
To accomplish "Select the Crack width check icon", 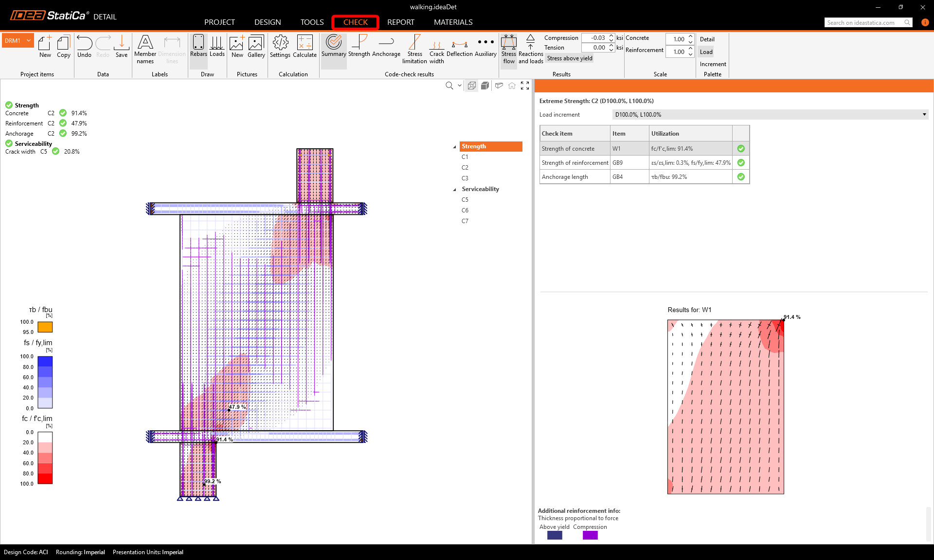I will [x=436, y=48].
